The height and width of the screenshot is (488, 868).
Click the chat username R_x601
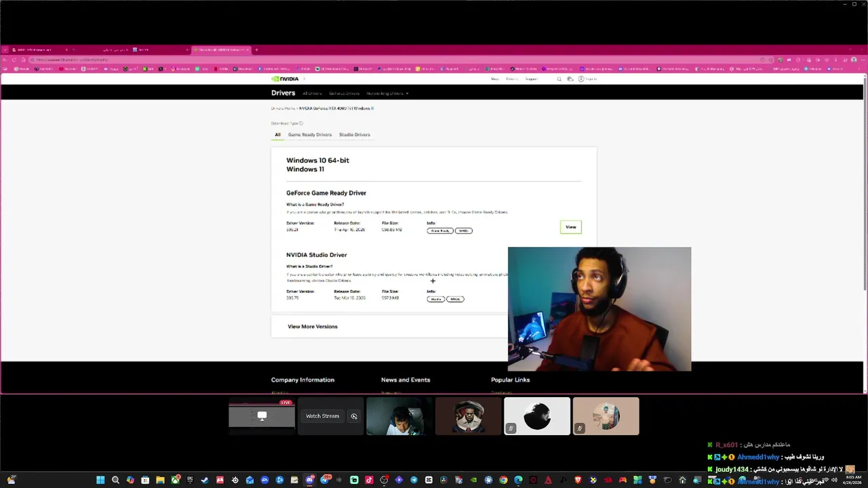(x=727, y=445)
